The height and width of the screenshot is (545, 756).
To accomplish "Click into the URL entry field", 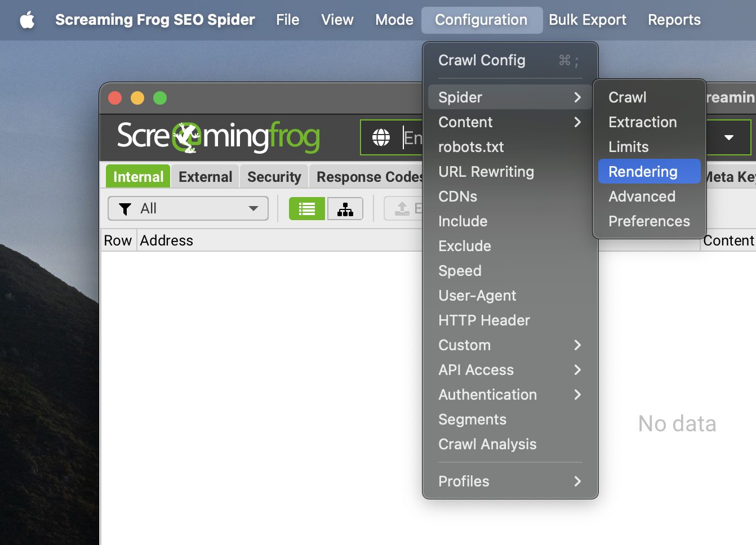I will pos(412,137).
